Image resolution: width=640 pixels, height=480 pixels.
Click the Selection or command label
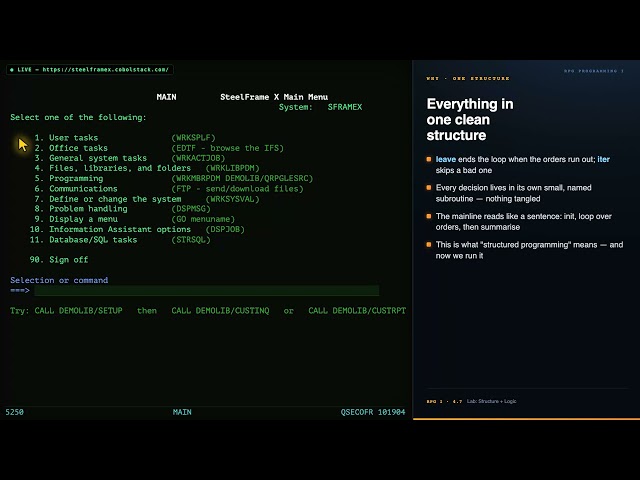(x=59, y=280)
